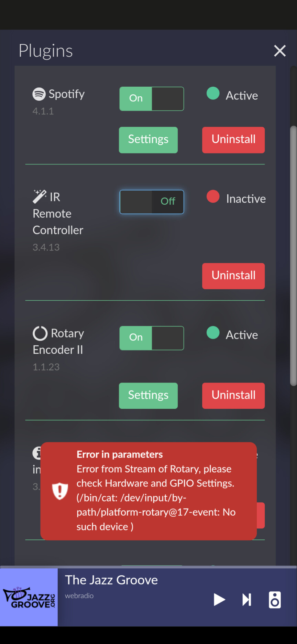This screenshot has height=644, width=297.
Task: Click the IR Remote Controller wand icon
Action: pyautogui.click(x=40, y=196)
